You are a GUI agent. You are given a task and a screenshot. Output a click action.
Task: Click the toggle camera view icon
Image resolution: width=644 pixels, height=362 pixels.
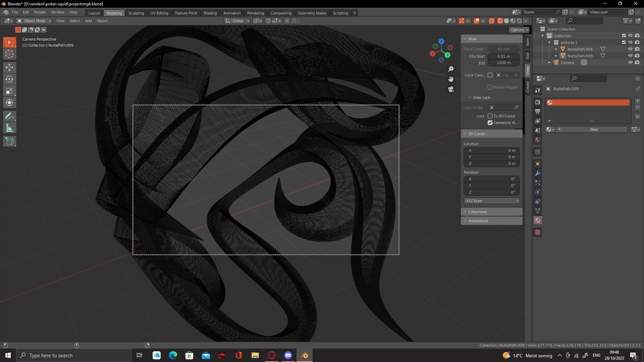(x=451, y=89)
